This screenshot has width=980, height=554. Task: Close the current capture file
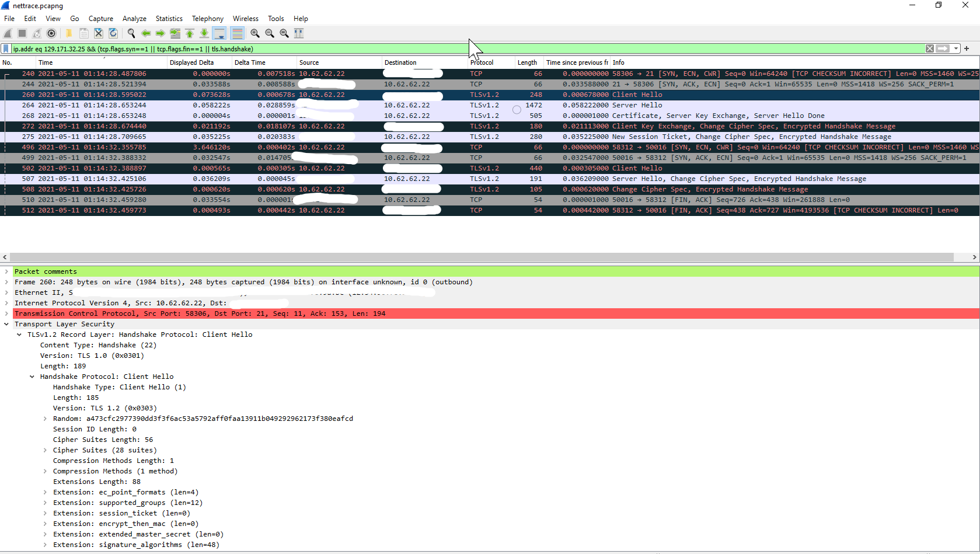98,33
